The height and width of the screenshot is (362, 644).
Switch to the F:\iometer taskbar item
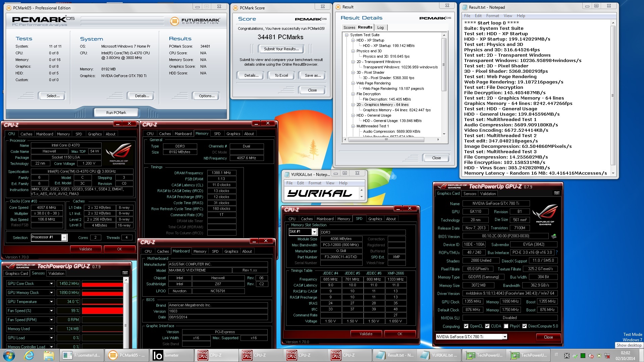click(82, 355)
